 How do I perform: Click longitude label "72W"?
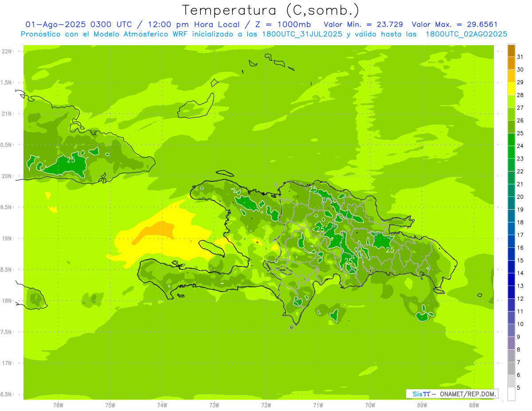[x=266, y=405]
